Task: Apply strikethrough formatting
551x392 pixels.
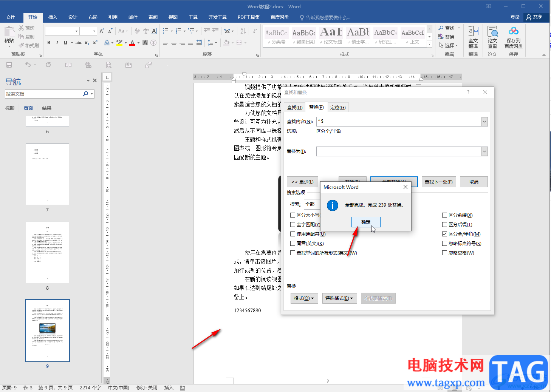Action: point(79,43)
